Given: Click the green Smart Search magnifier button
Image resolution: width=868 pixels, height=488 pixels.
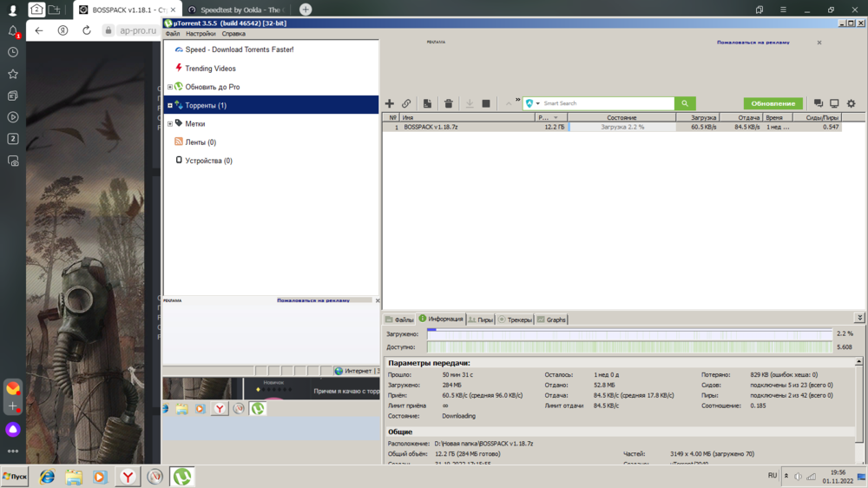Looking at the screenshot, I should point(685,103).
